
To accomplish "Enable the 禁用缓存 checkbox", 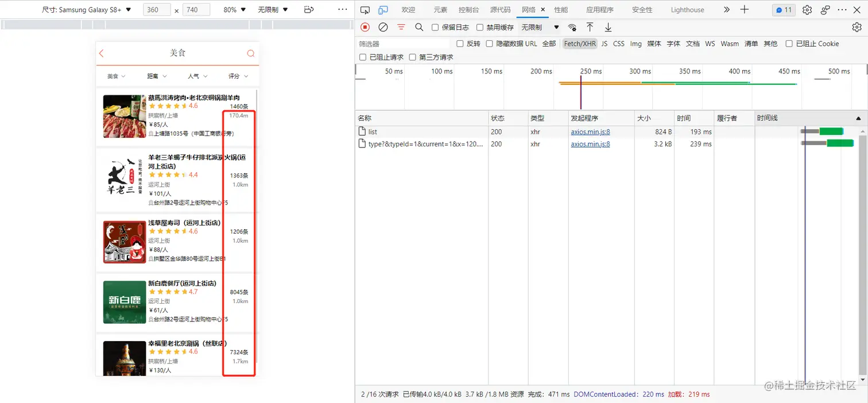I will pos(480,28).
